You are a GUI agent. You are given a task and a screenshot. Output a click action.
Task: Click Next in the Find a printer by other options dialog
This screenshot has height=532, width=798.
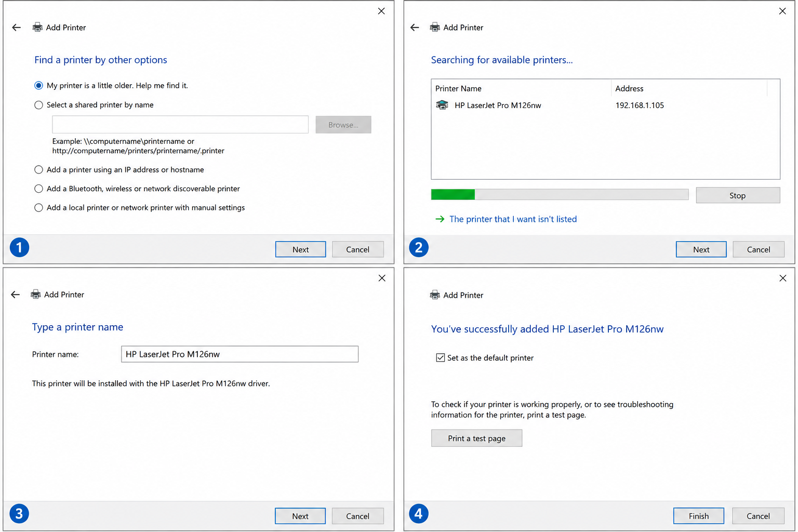click(x=300, y=249)
